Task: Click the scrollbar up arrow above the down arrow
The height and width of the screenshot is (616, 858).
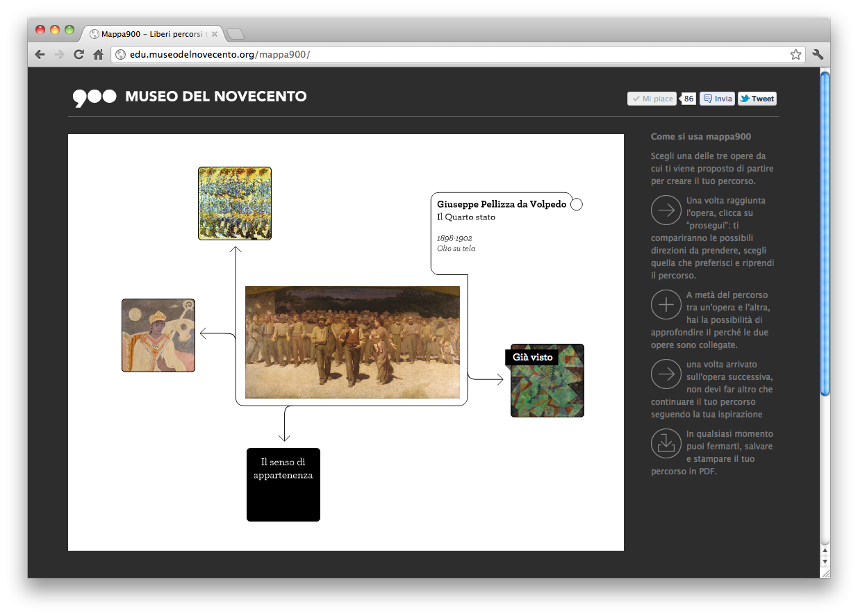Action: coord(825,550)
